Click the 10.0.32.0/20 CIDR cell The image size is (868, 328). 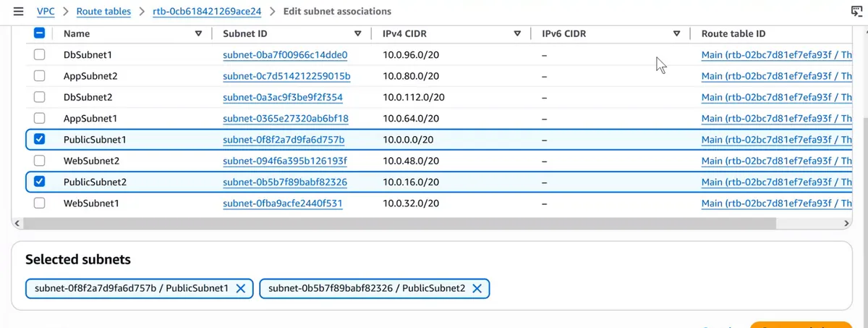pos(409,203)
